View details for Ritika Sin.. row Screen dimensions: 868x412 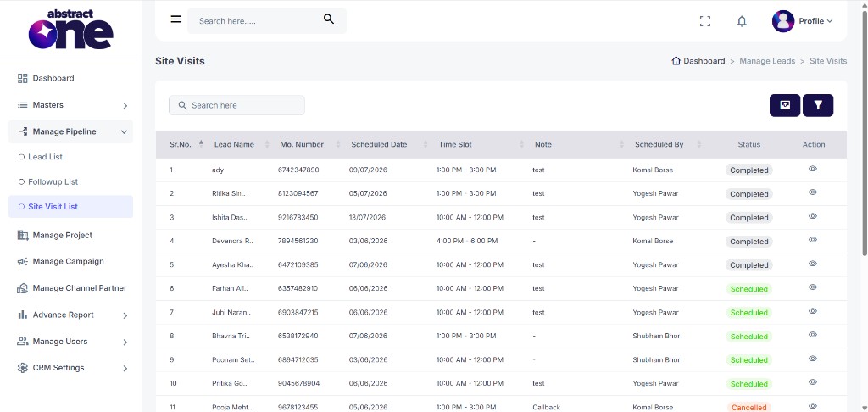pos(813,192)
